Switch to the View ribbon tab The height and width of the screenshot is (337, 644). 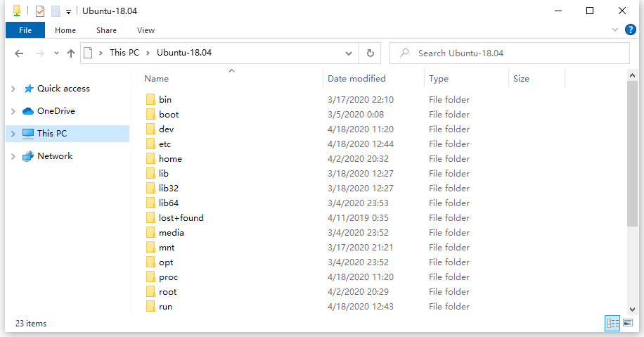pyautogui.click(x=146, y=30)
